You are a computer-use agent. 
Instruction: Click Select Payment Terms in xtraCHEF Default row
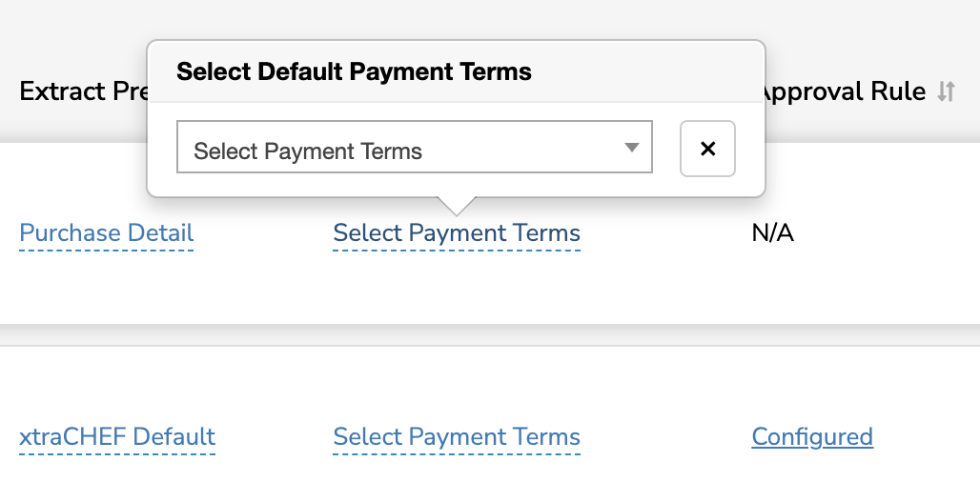[x=457, y=437]
